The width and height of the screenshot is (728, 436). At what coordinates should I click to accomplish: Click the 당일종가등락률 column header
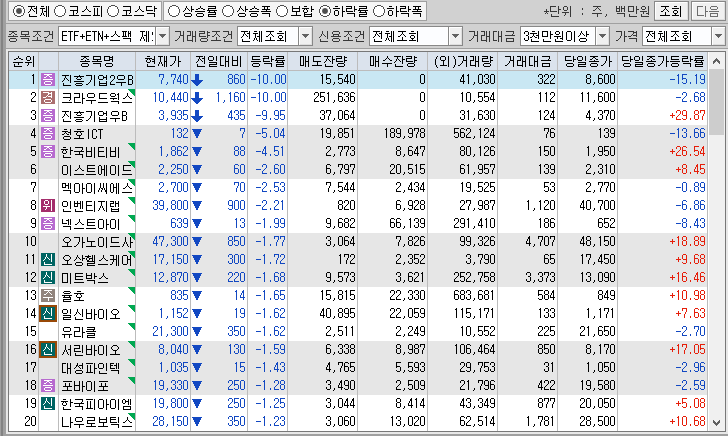pyautogui.click(x=663, y=61)
